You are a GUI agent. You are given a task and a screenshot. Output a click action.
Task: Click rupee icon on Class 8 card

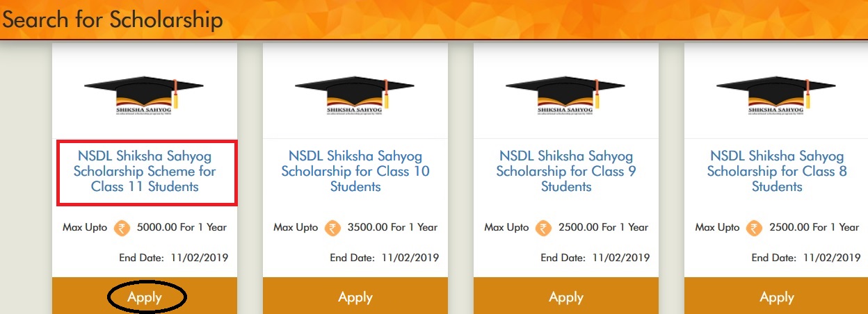pos(755,228)
